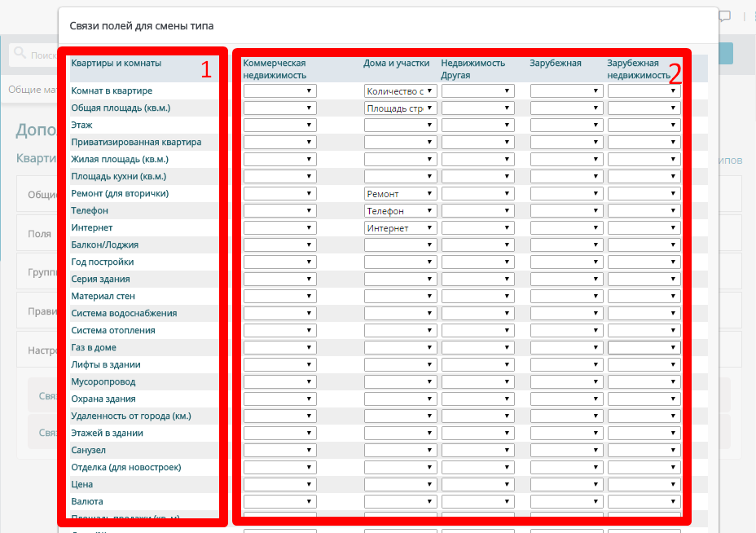
Task: Open Коммерческая недвижимость dropdown for Цена row
Action: tap(280, 484)
